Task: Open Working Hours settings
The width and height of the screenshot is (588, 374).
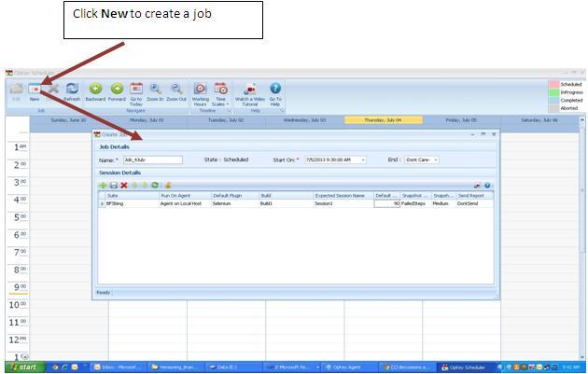Action: pos(200,90)
